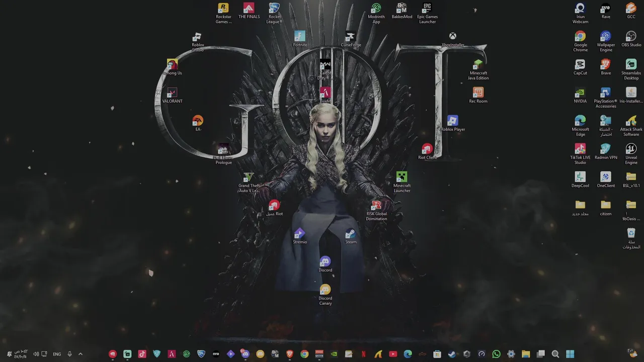Click the Fortnite desktop shortcut
644x362 pixels.
coord(300,39)
